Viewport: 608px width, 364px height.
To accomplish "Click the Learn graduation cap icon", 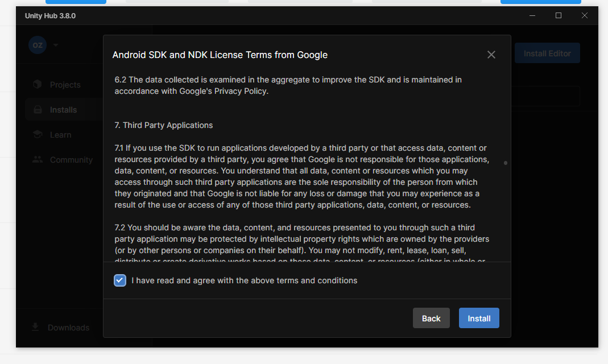I will 38,134.
